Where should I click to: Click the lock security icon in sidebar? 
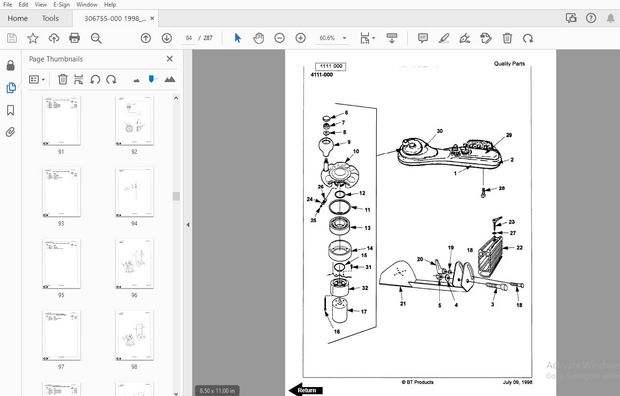coord(11,65)
